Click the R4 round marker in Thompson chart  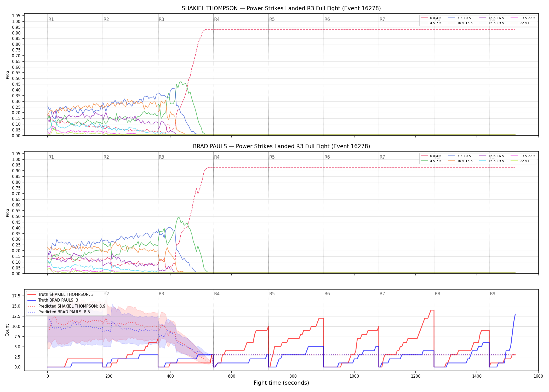[217, 19]
